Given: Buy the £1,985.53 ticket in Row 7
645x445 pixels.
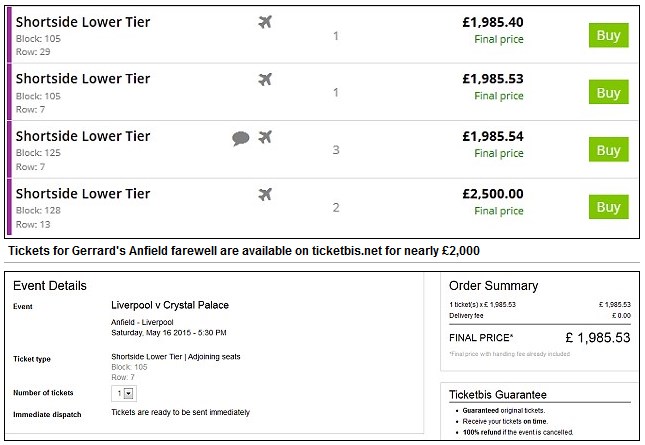Looking at the screenshot, I should pos(608,92).
